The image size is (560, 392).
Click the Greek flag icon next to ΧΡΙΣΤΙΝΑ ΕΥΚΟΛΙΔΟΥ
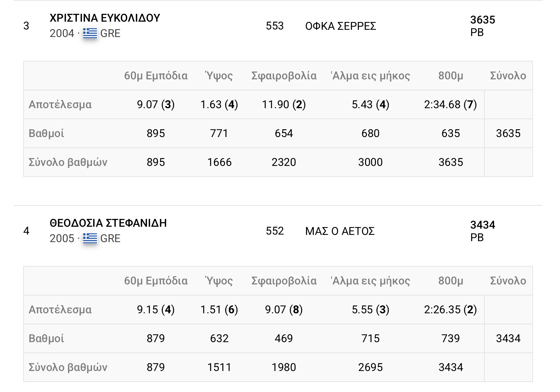(90, 33)
